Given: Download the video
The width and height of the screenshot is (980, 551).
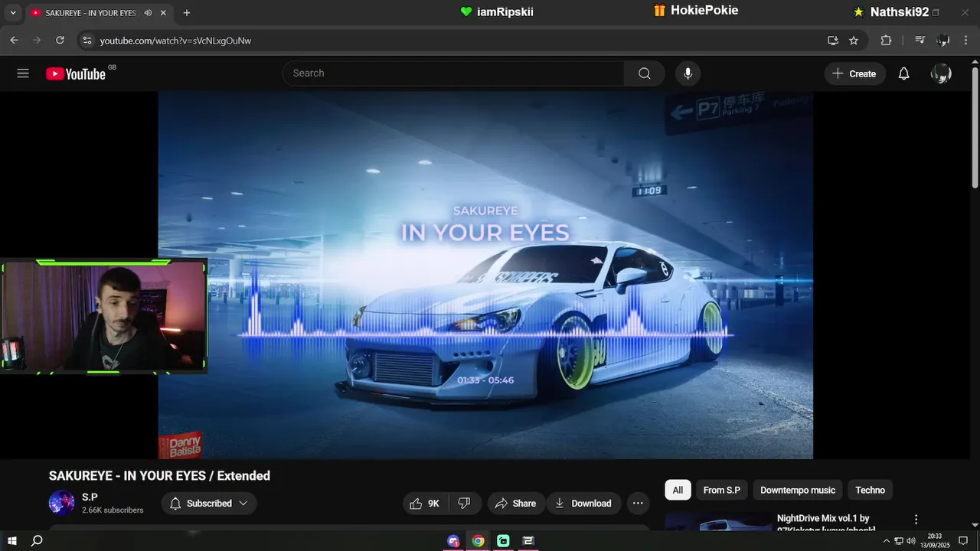Looking at the screenshot, I should pos(583,503).
